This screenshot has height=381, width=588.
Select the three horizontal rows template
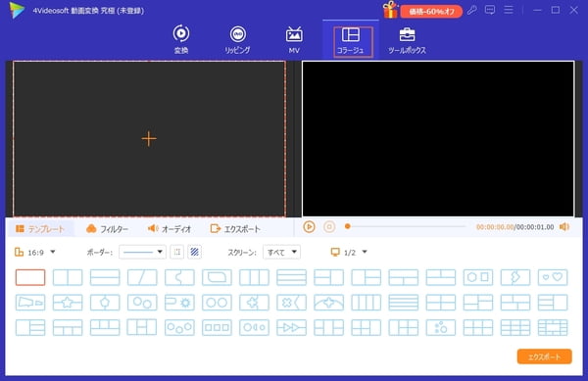point(291,277)
